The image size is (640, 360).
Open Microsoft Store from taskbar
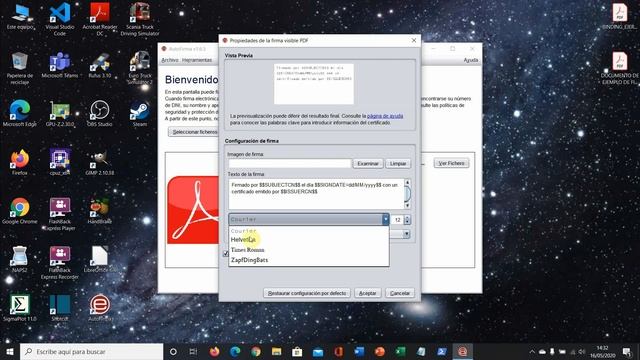pos(297,351)
